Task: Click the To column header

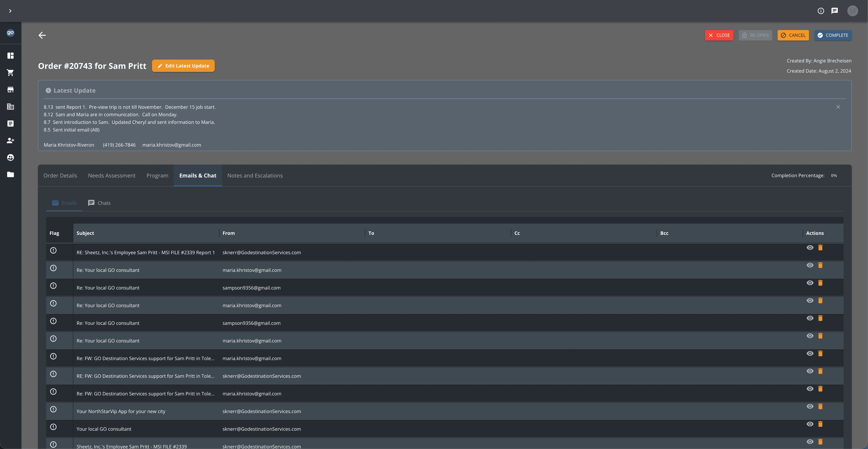Action: 438,233
